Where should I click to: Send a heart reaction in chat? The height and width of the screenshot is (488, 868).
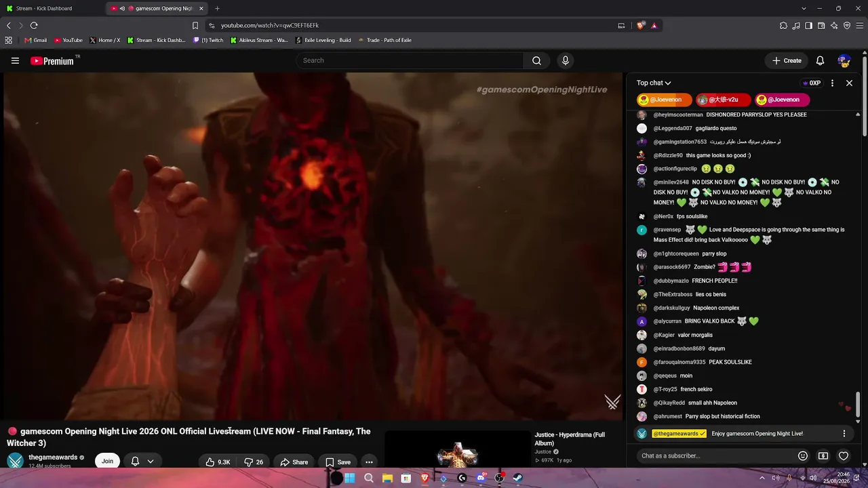pyautogui.click(x=844, y=455)
